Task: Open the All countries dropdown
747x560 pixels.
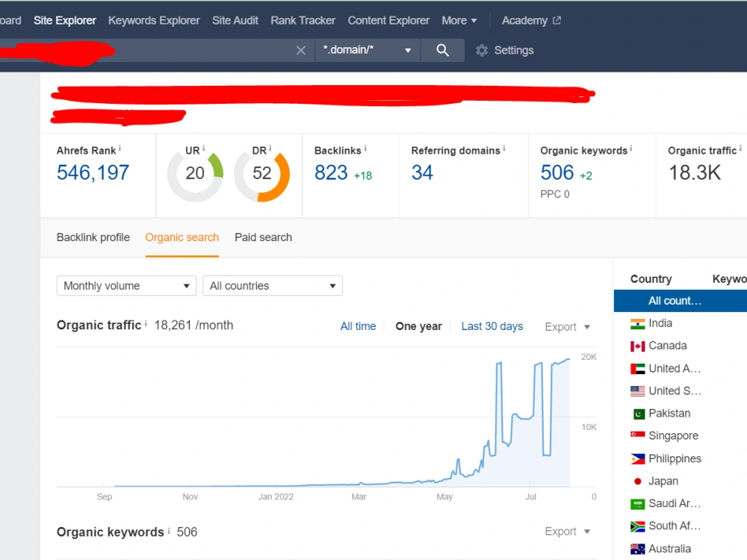Action: 273,286
